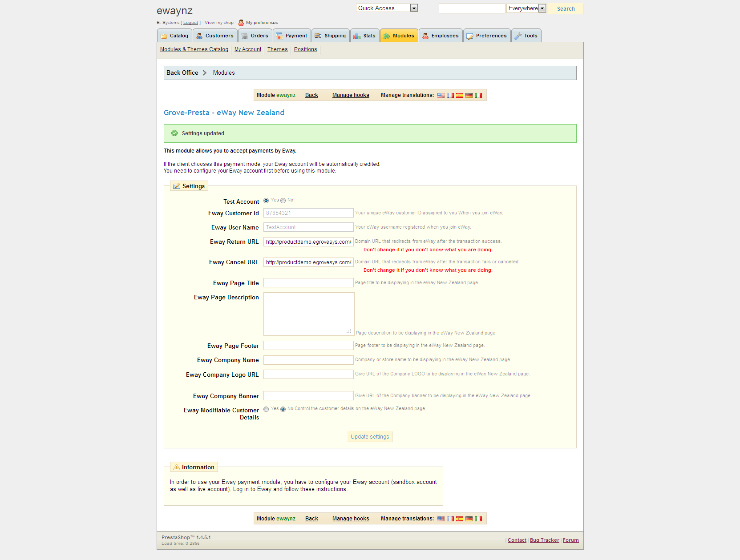
Task: Click the German flag in the bottom translations bar
Action: pyautogui.click(x=469, y=519)
